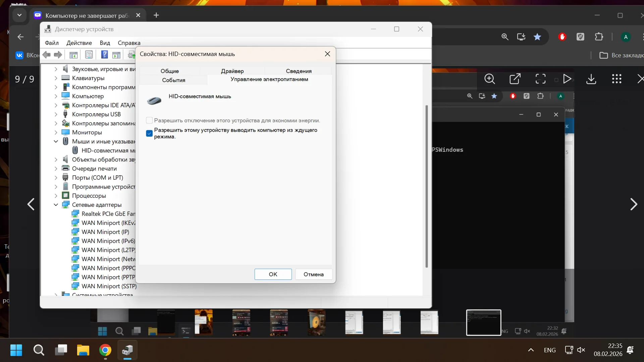Uncheck allow device to wake computer
This screenshot has width=644, height=362.
pos(150,133)
